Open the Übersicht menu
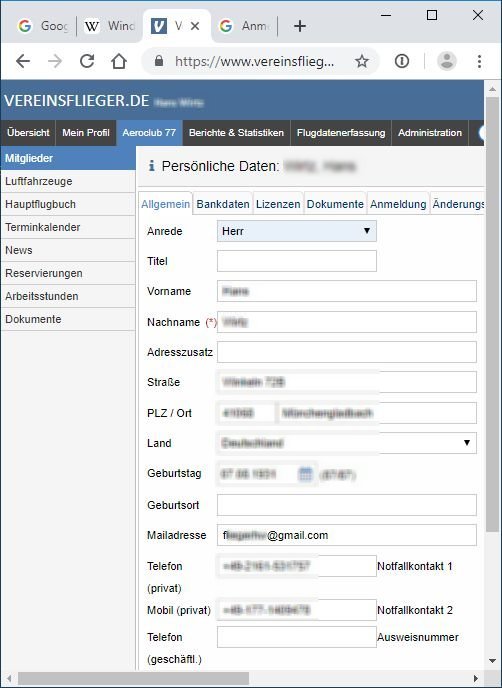Image resolution: width=502 pixels, height=688 pixels. [28, 133]
